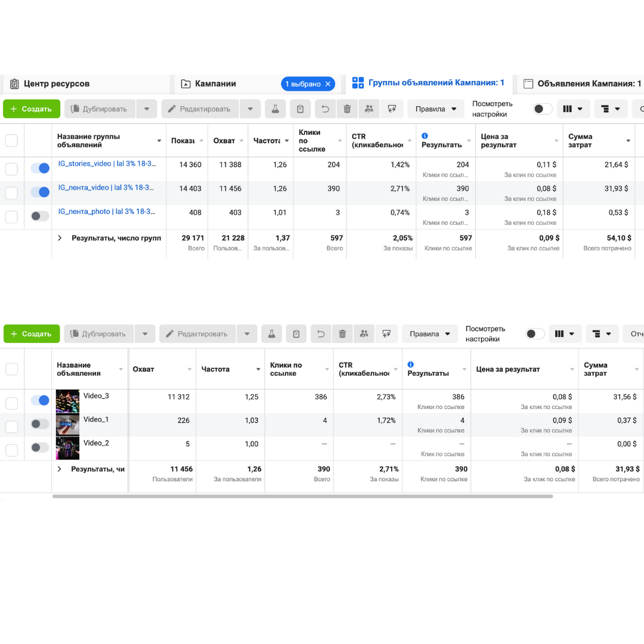Open the columns dropdown in ad sets toolbar
The width and height of the screenshot is (644, 644).
(x=574, y=109)
